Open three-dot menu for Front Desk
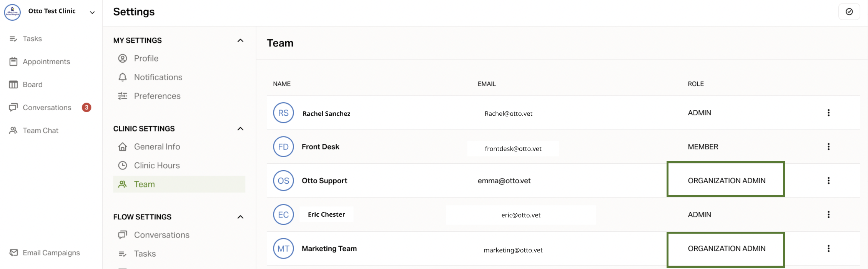Screen dimensions: 868x269 [828, 147]
